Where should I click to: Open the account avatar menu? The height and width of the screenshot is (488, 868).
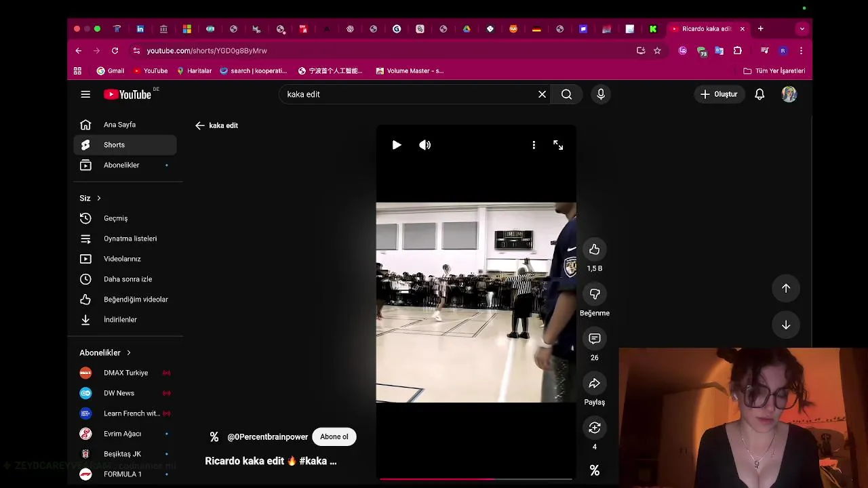coord(789,94)
